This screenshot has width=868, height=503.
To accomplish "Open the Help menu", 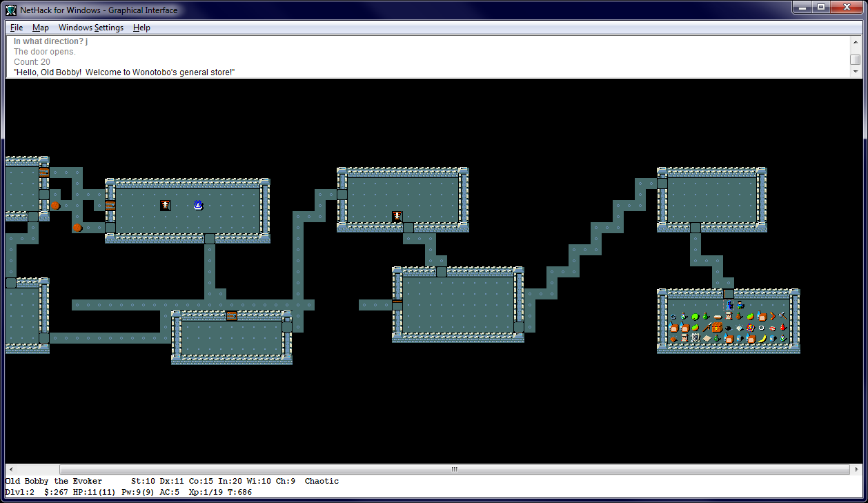I will 141,28.
